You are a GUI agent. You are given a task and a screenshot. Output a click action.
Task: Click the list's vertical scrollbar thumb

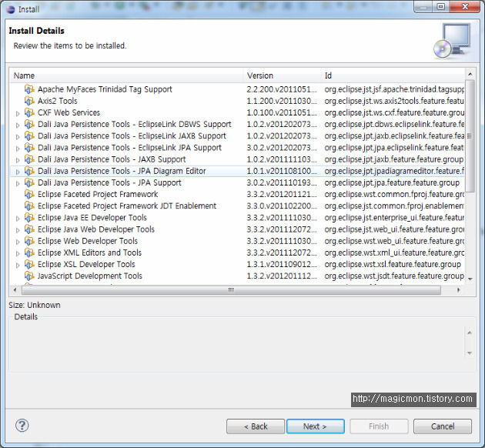[x=470, y=136]
